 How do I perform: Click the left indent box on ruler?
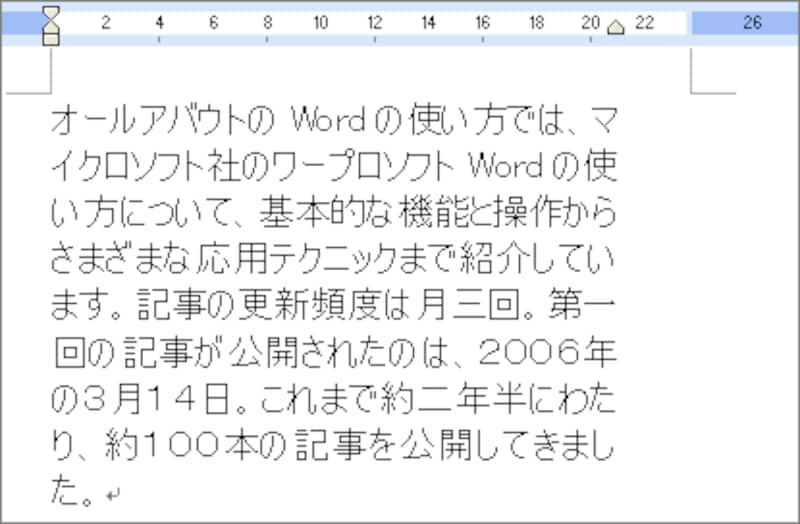pyautogui.click(x=51, y=40)
